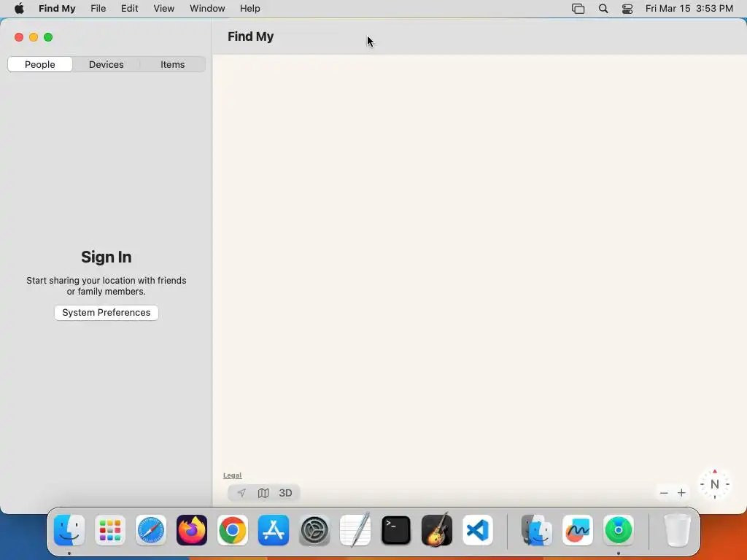Close the Find My window

tap(19, 37)
